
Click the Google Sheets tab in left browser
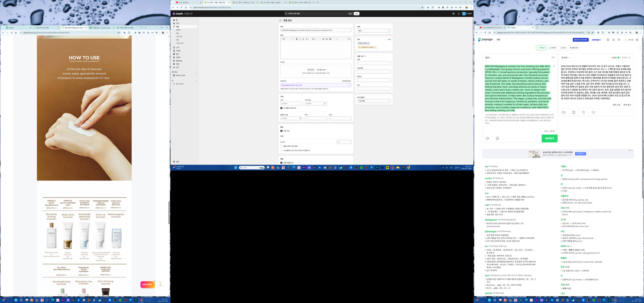[102, 27]
